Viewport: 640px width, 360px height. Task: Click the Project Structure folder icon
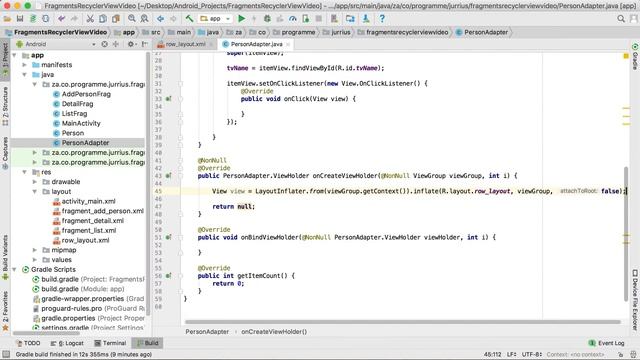point(350,19)
